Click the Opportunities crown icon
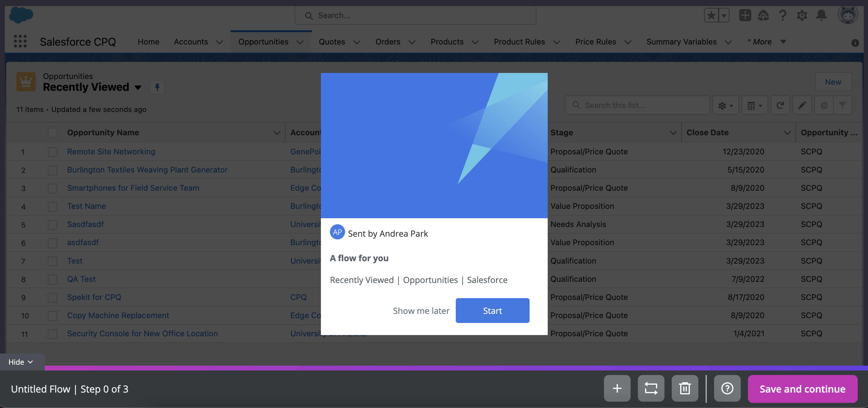 click(x=26, y=82)
